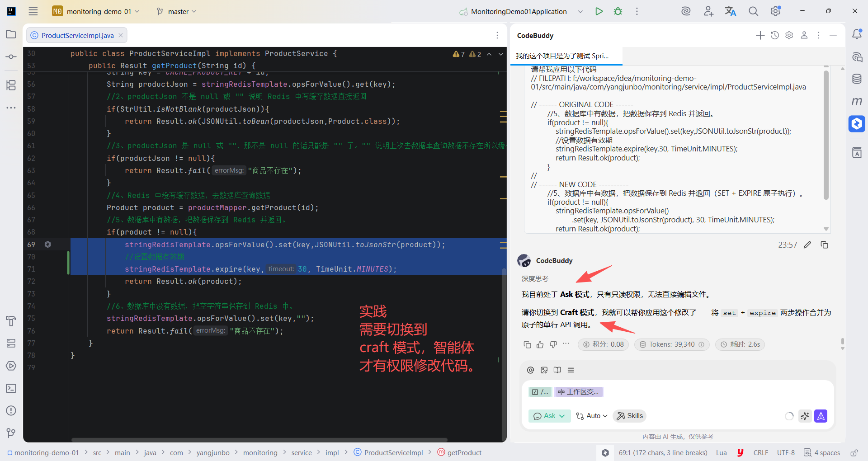Viewport: 868px width, 461px height.
Task: Send the message with purple button
Action: [821, 416]
